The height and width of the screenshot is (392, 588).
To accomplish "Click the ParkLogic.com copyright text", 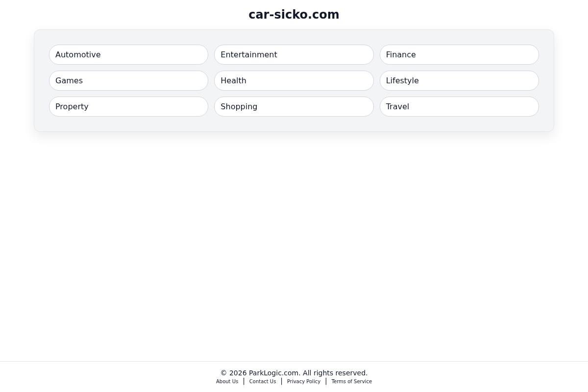I will point(294,373).
